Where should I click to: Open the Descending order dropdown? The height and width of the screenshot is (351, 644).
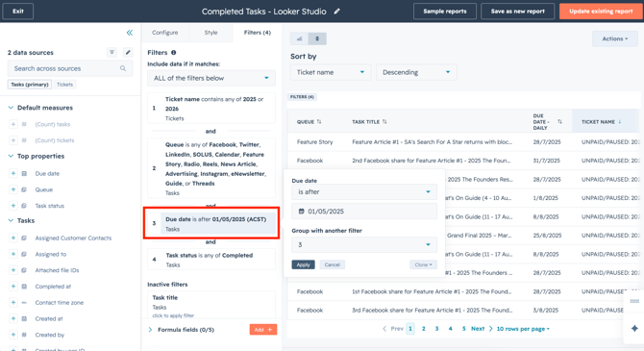pyautogui.click(x=416, y=72)
